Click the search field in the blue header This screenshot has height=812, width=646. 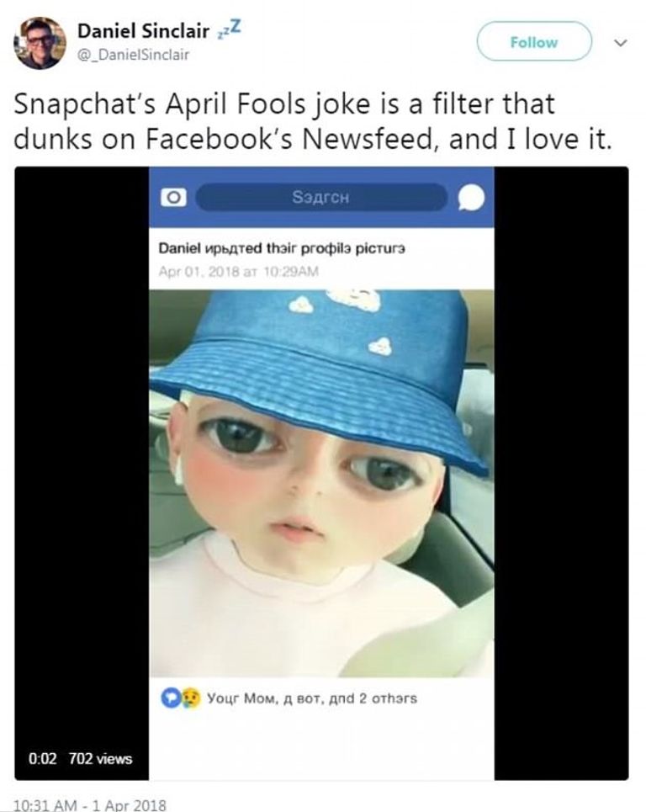pos(320,198)
